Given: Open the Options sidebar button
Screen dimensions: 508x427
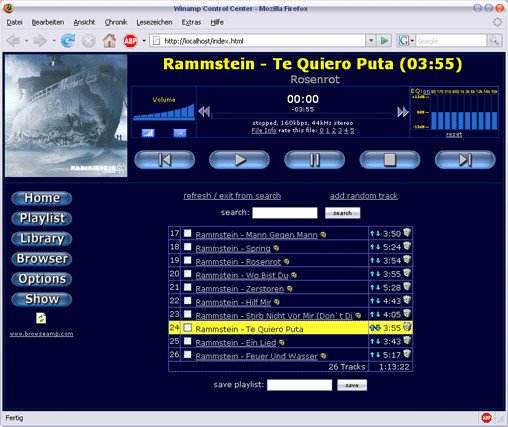Looking at the screenshot, I should coord(42,279).
